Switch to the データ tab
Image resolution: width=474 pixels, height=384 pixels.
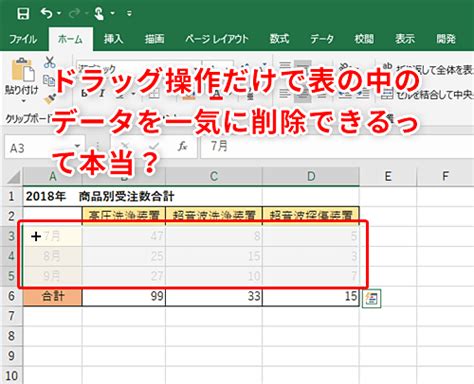tap(322, 39)
